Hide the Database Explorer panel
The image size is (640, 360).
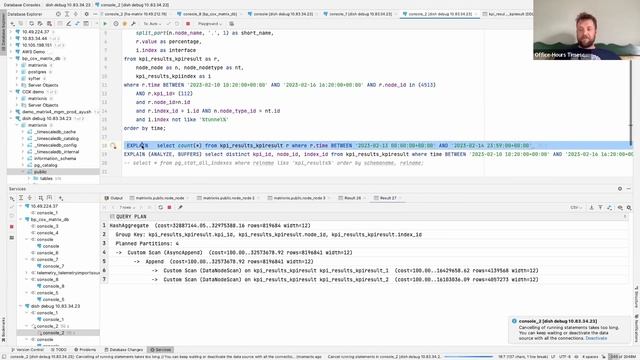[x=95, y=14]
